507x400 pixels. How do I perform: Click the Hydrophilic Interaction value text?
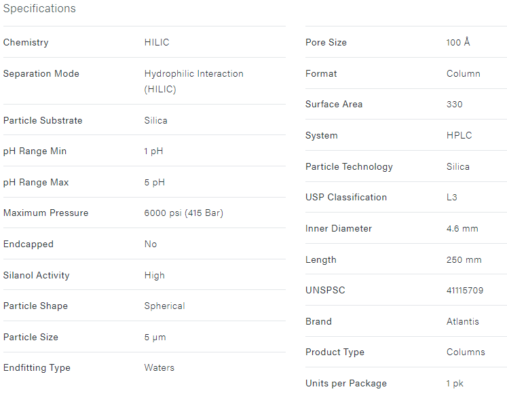click(194, 81)
